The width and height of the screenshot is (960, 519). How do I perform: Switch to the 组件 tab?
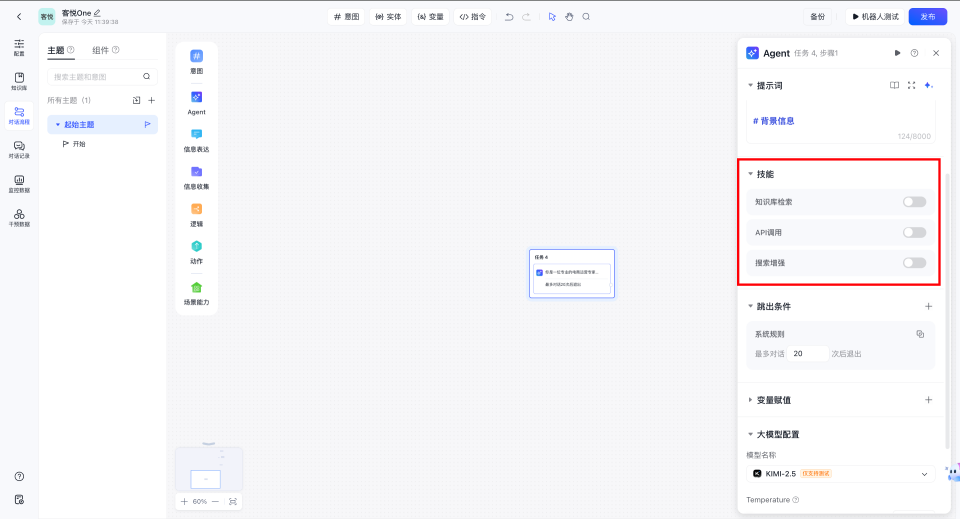(100, 50)
